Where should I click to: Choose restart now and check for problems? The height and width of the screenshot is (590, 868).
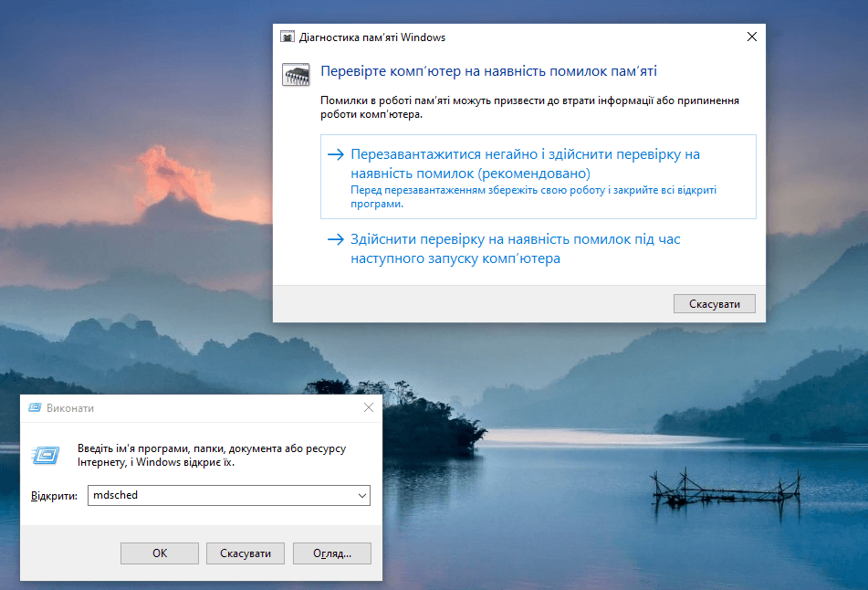539,176
